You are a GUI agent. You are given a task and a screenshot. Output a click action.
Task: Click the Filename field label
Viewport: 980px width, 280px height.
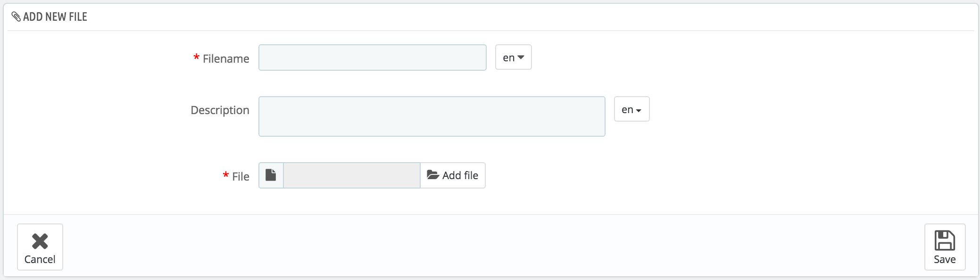(x=226, y=59)
